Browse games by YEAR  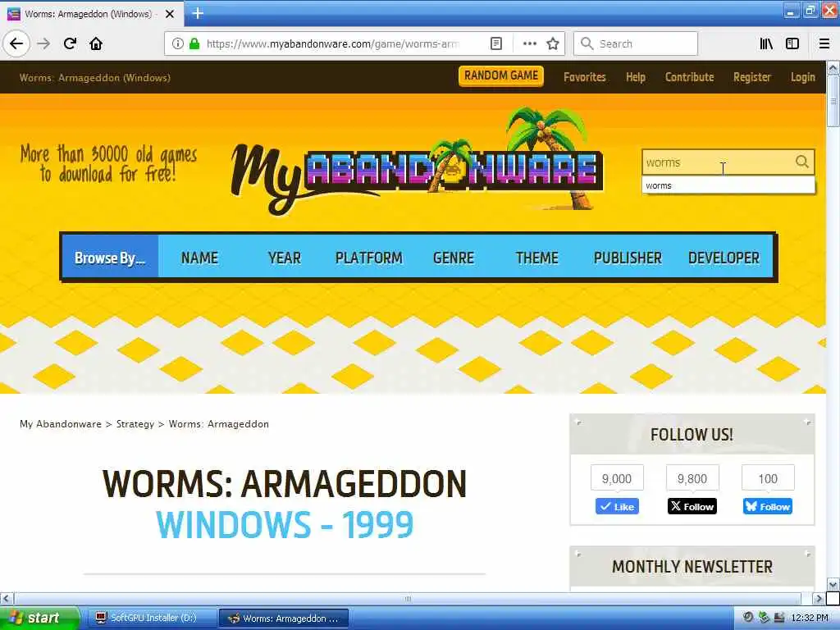pyautogui.click(x=285, y=258)
